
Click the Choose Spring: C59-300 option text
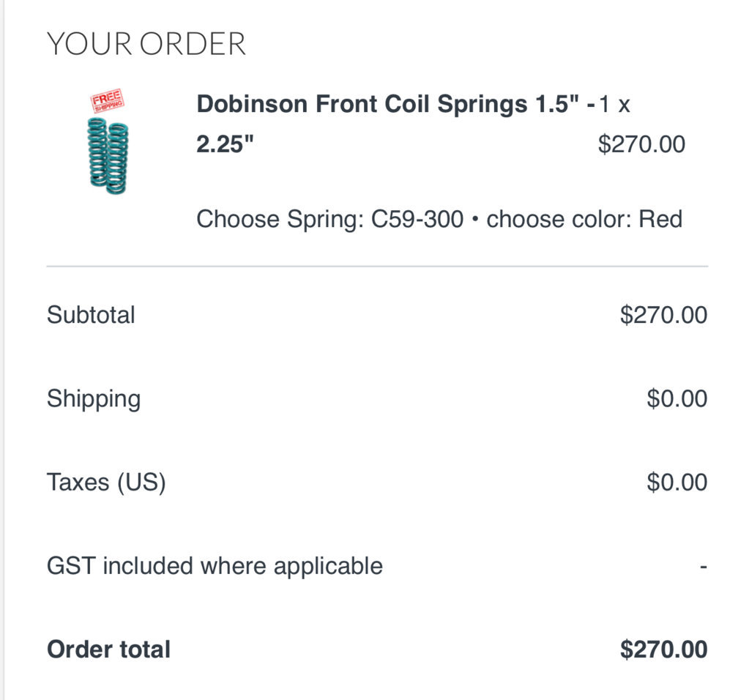pos(330,220)
